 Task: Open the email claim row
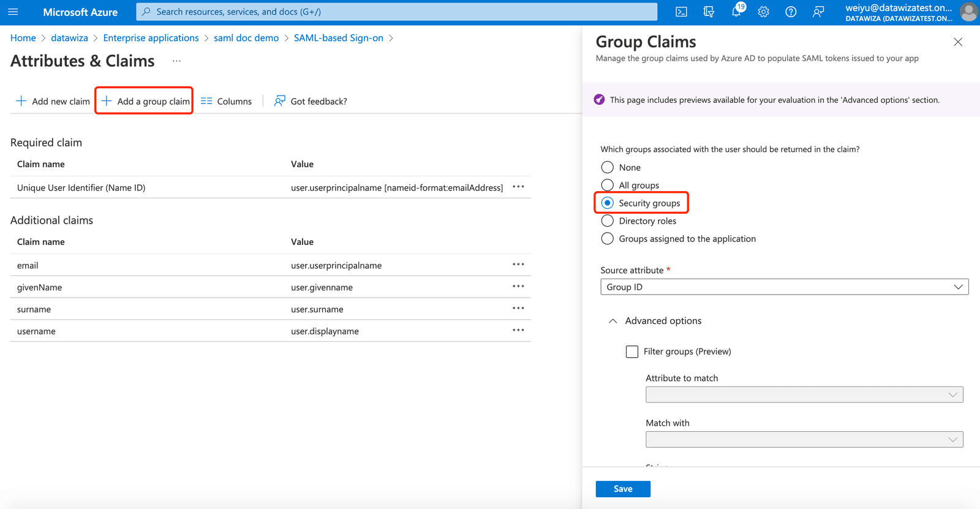[270, 265]
